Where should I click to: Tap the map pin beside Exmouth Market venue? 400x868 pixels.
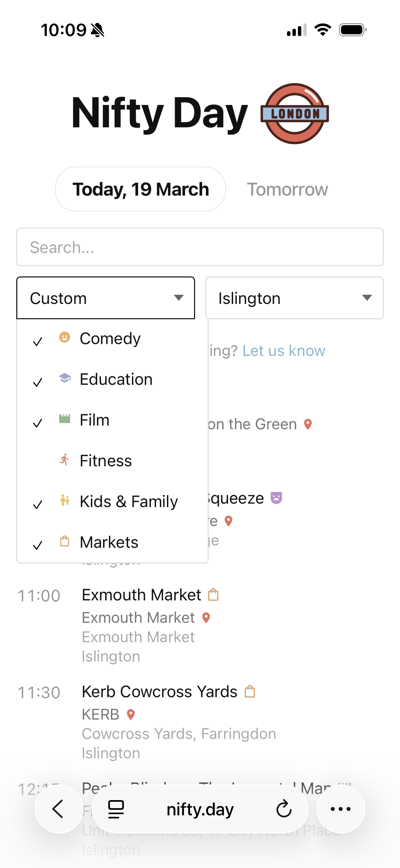206,618
